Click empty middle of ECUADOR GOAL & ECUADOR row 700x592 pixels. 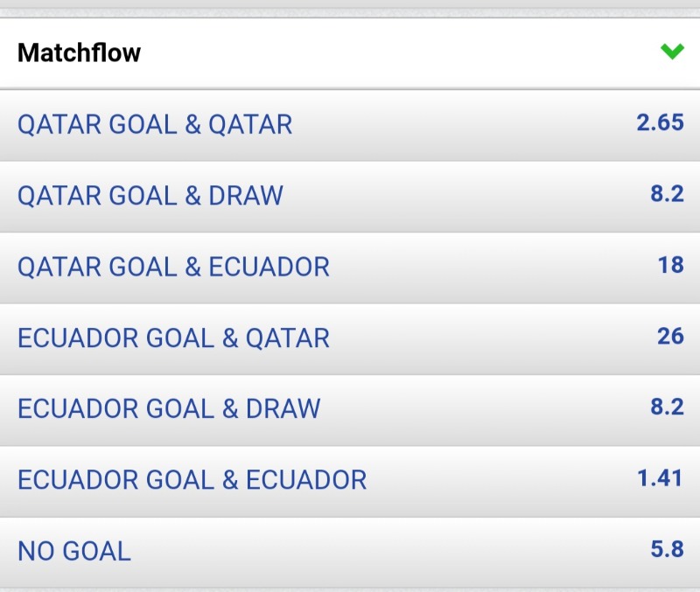tap(499, 479)
